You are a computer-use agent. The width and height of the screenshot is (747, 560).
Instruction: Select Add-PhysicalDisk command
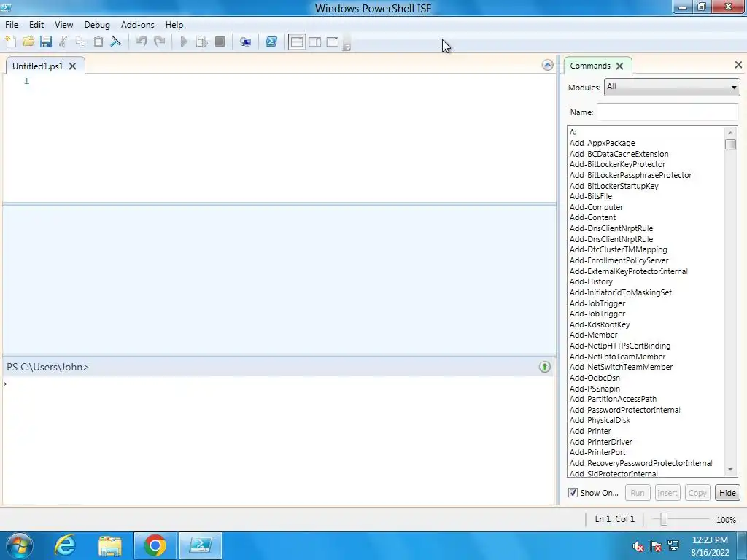600,420
